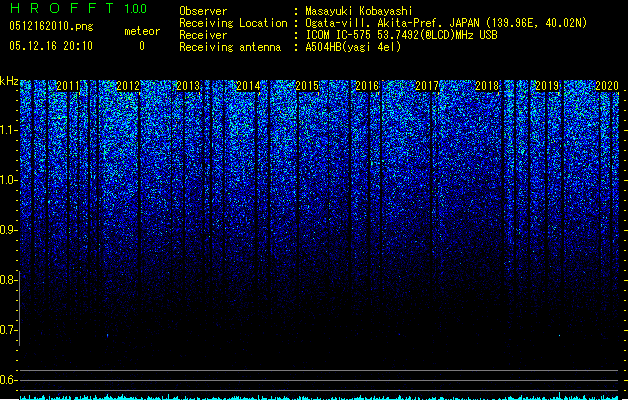Click the meteor count label
The image size is (629, 400).
click(x=142, y=31)
